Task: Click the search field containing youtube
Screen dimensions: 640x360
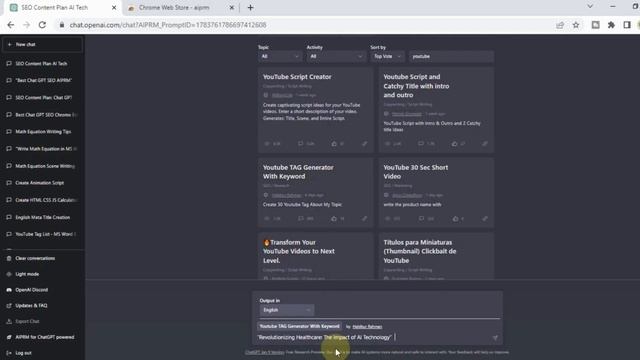Action: (451, 56)
